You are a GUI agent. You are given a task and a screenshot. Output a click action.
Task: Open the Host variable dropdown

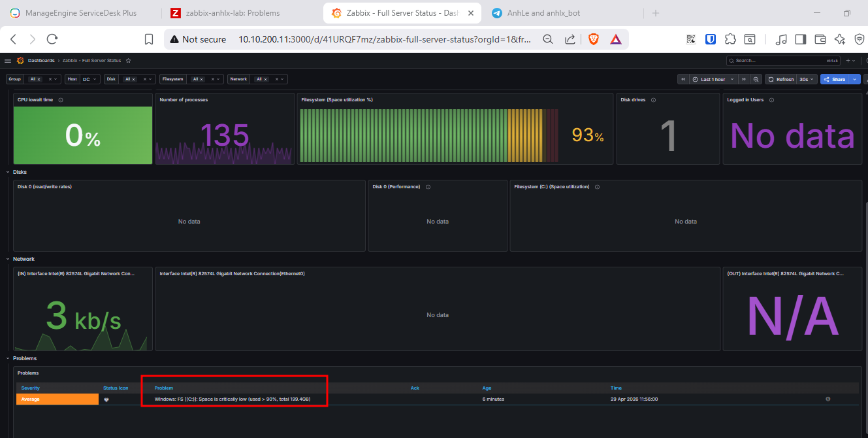pyautogui.click(x=89, y=79)
